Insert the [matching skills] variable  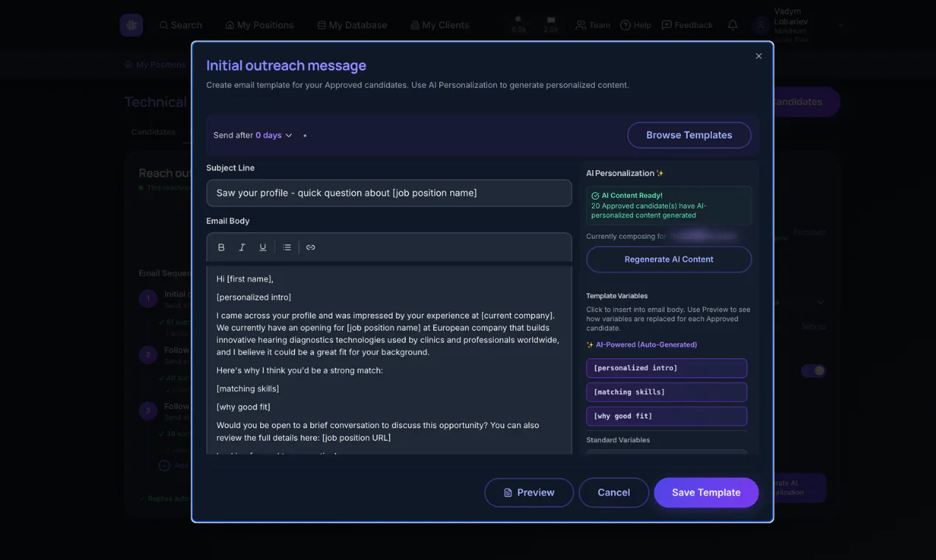(x=666, y=392)
